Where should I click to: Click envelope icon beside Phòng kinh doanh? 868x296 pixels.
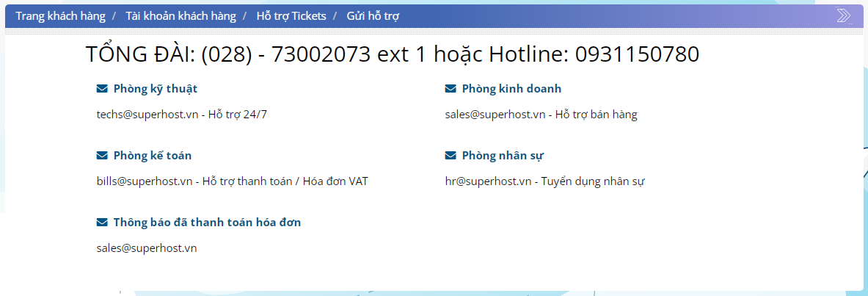coord(451,89)
